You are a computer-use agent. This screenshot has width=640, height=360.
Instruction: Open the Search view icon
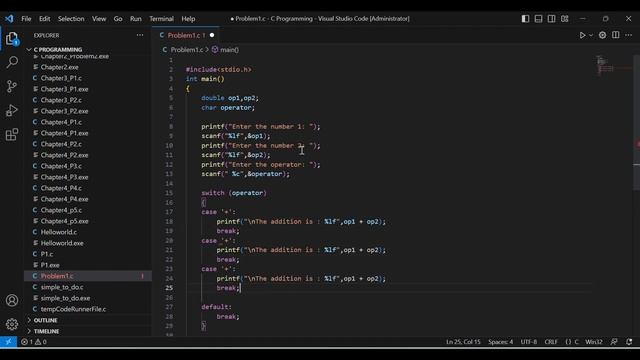[x=12, y=62]
